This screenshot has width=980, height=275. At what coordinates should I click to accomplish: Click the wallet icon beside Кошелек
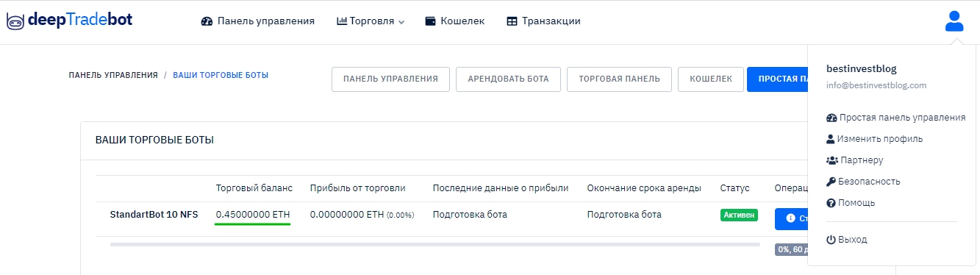[x=432, y=21]
